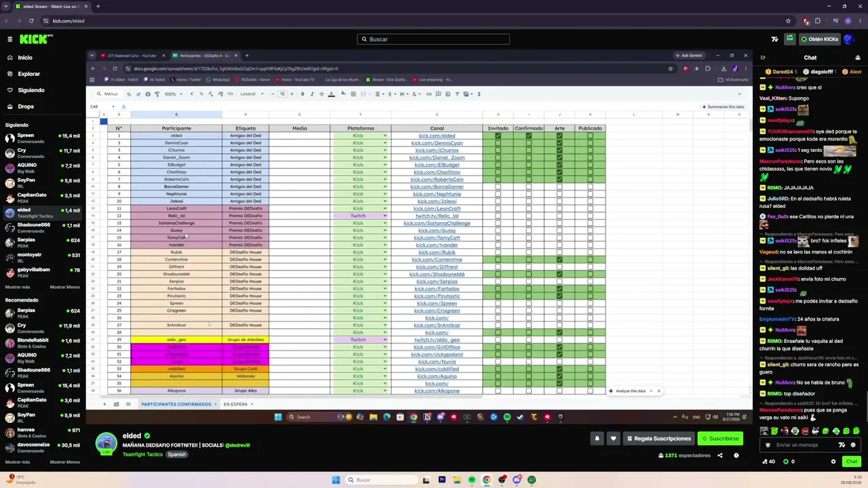Open the stream info icon
This screenshot has width=868, height=488.
(x=736, y=455)
